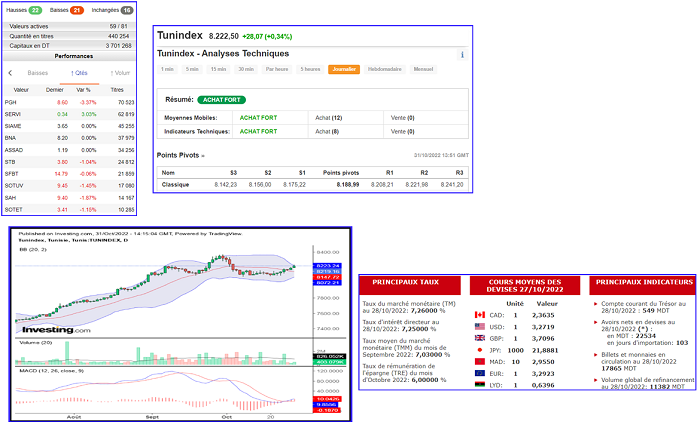Open the PGH stock row
Screen dimensions: 700x425
coord(12,102)
